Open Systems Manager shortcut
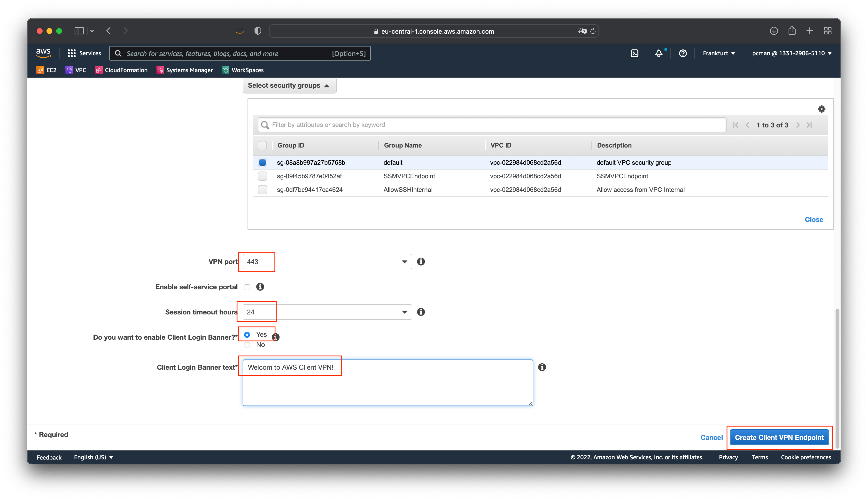Image resolution: width=868 pixels, height=500 pixels. 185,70
